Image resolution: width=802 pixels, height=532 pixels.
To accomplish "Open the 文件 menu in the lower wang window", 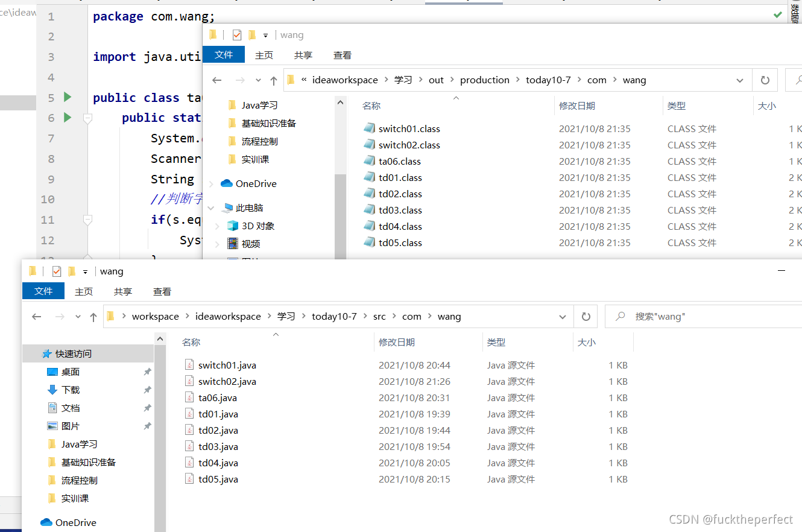I will pos(43,291).
